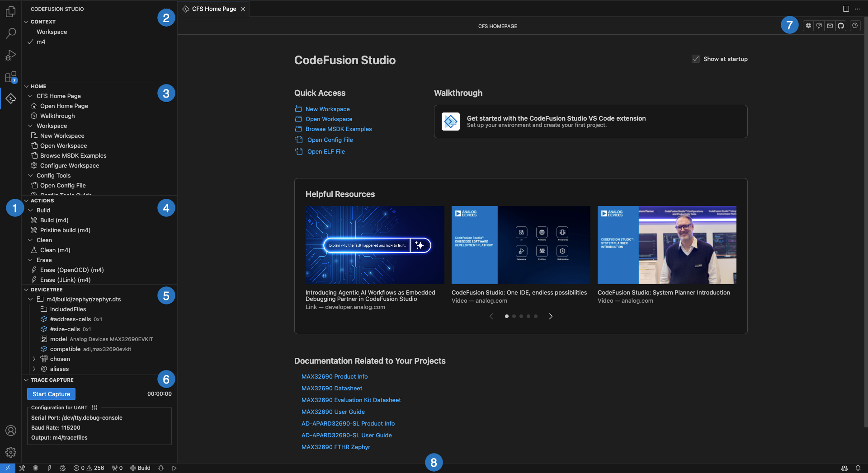Viewport: 868px width, 473px height.
Task: Open the Get started walkthrough card
Action: [x=590, y=122]
